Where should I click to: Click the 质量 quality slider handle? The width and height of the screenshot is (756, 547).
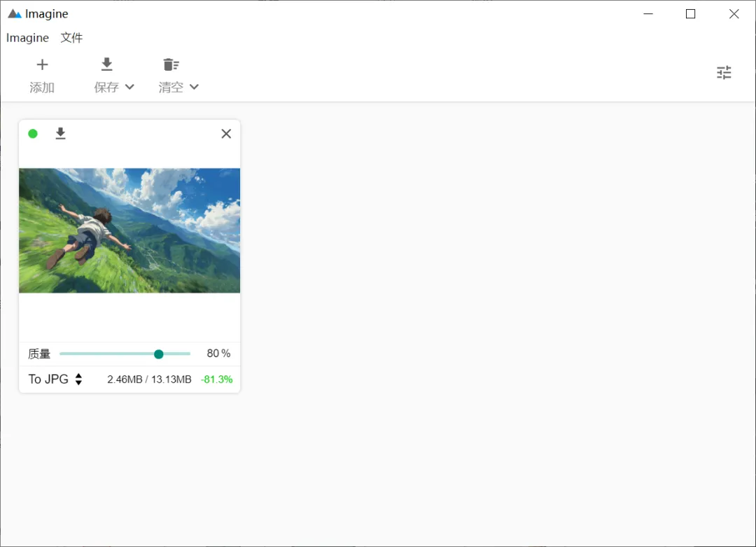159,354
